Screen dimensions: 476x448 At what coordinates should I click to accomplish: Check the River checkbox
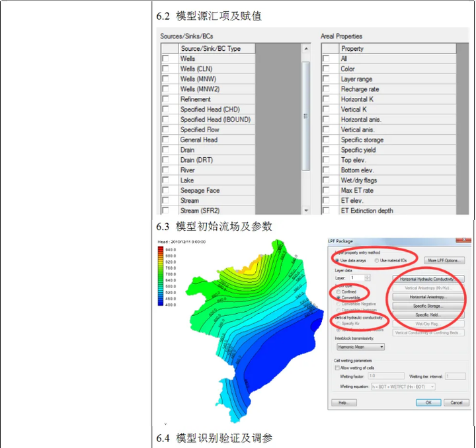pos(166,170)
